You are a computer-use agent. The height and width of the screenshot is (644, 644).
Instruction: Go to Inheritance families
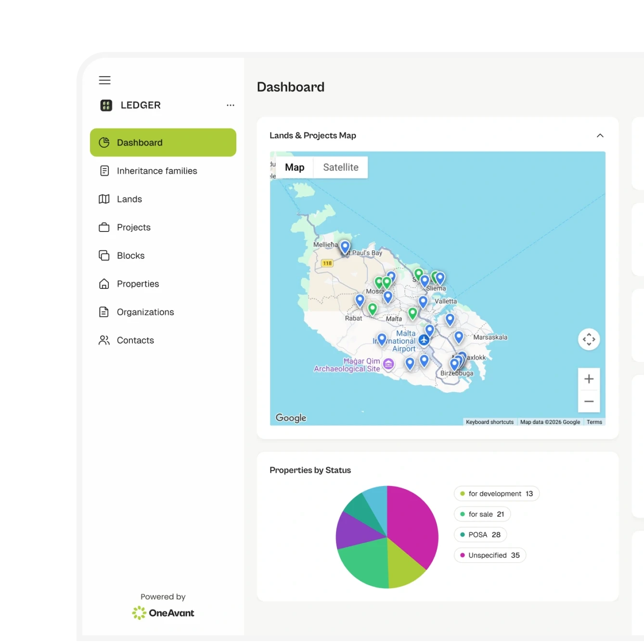click(163, 171)
